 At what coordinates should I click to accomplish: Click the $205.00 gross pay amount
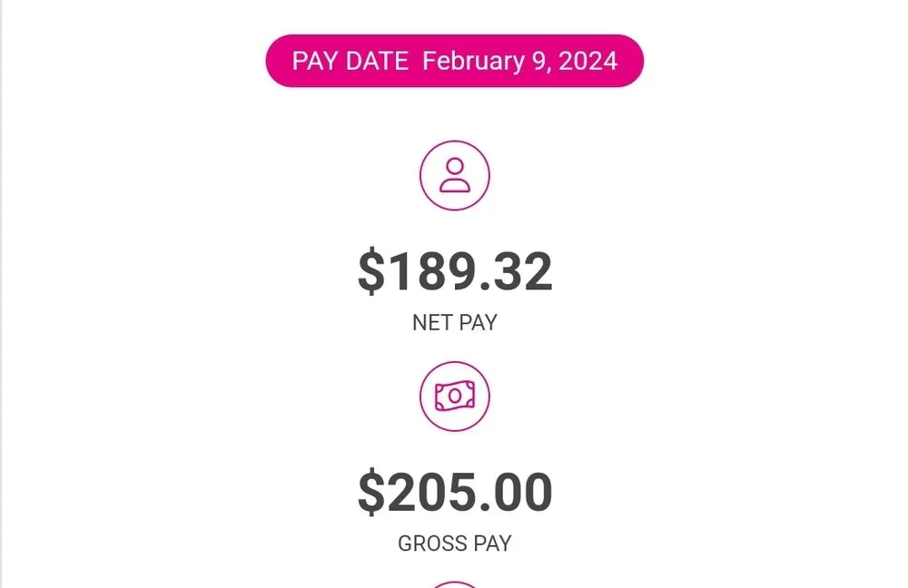pos(454,493)
